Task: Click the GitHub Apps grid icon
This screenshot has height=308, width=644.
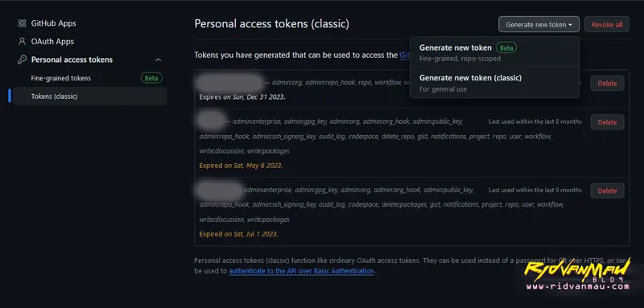Action: click(x=22, y=23)
